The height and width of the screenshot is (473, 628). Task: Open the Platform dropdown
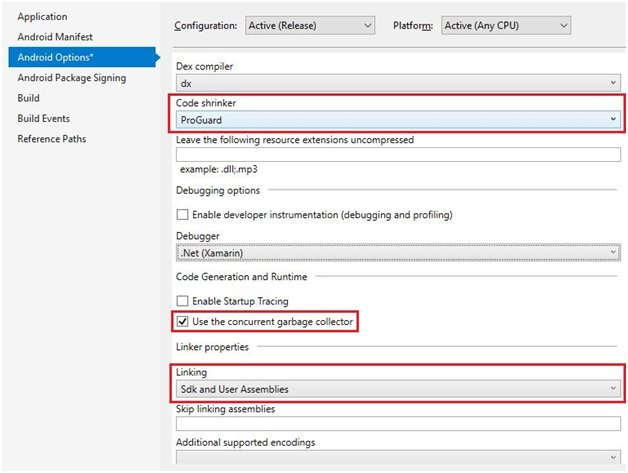506,25
